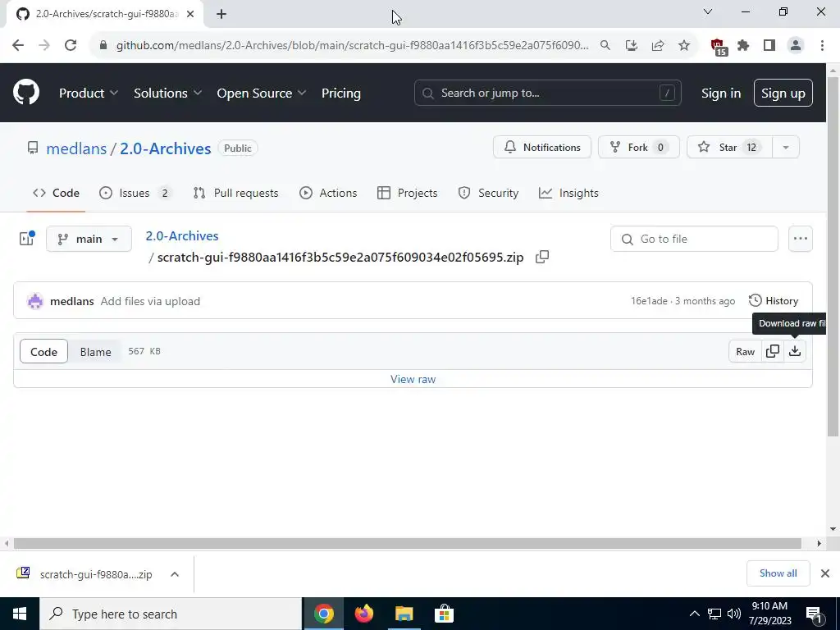Open the Chrome three-dot menu

[x=822, y=46]
